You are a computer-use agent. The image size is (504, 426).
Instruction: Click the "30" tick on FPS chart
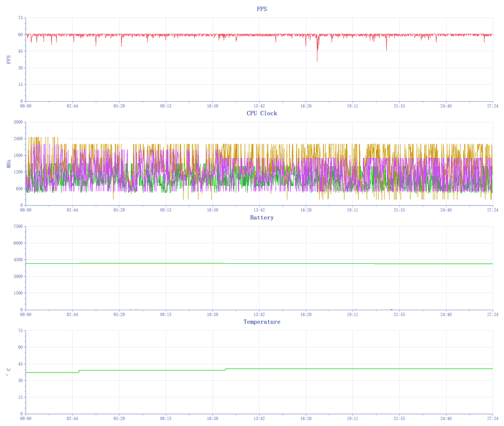[20, 68]
